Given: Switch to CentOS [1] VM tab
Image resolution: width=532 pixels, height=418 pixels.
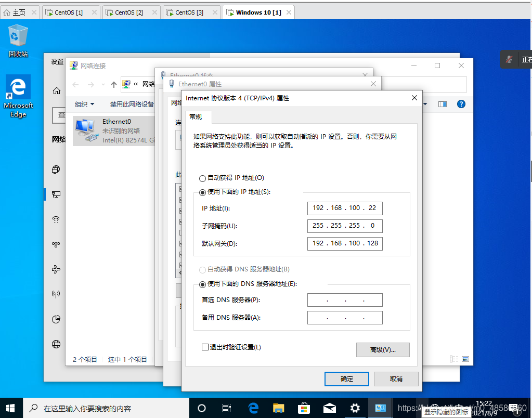Looking at the screenshot, I should pyautogui.click(x=71, y=12).
